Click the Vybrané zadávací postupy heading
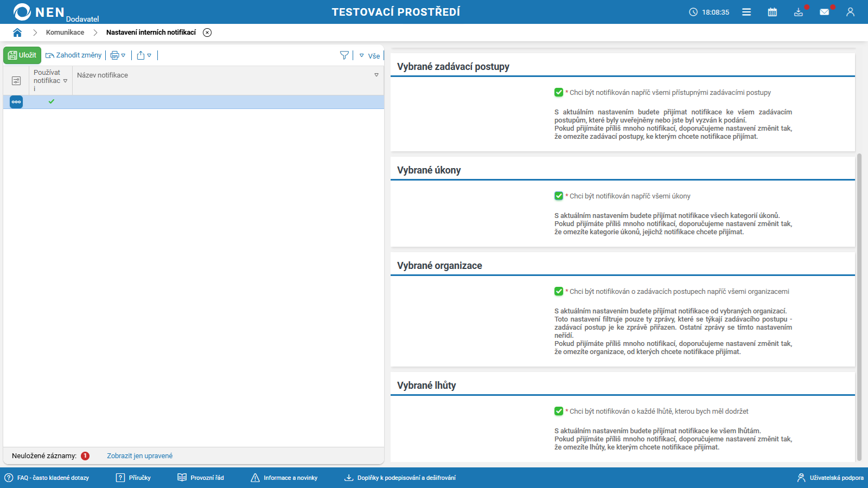868x488 pixels. click(x=453, y=67)
